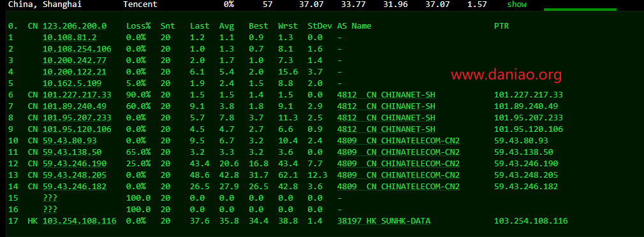Click the green 'show' link

coord(516,4)
